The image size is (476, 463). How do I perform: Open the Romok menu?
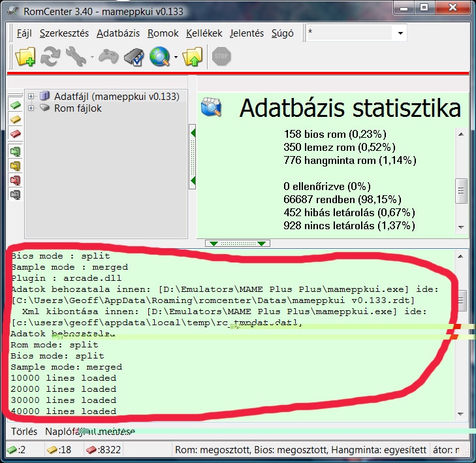(163, 33)
